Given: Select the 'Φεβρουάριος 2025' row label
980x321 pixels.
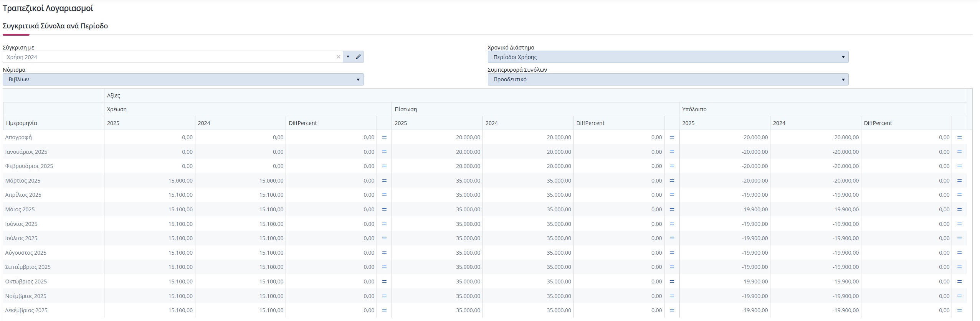Looking at the screenshot, I should click(29, 166).
